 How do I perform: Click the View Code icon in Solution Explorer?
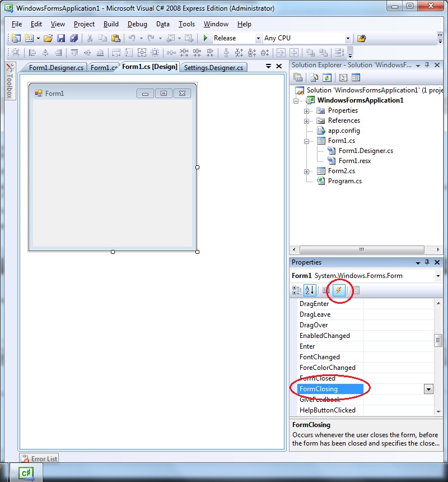point(343,78)
